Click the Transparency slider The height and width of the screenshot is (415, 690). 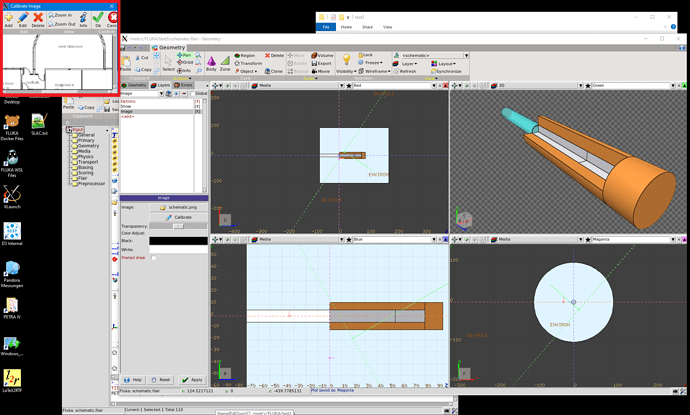179,226
